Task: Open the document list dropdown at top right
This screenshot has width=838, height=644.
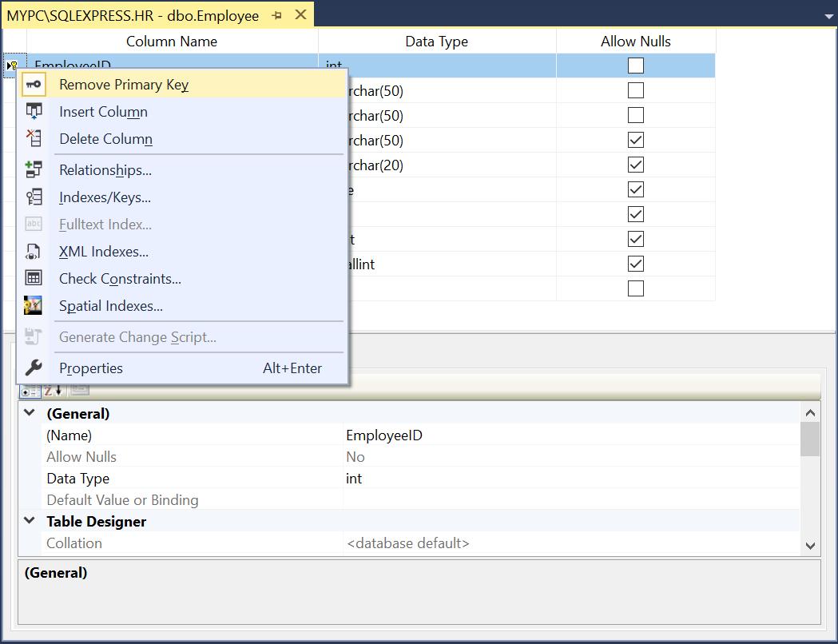Action: (828, 14)
